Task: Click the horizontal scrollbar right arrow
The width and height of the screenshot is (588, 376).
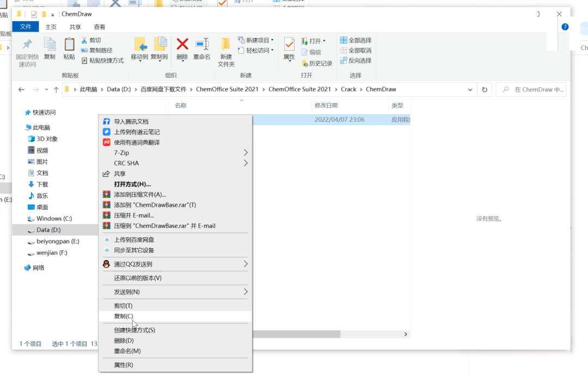Action: (x=406, y=334)
